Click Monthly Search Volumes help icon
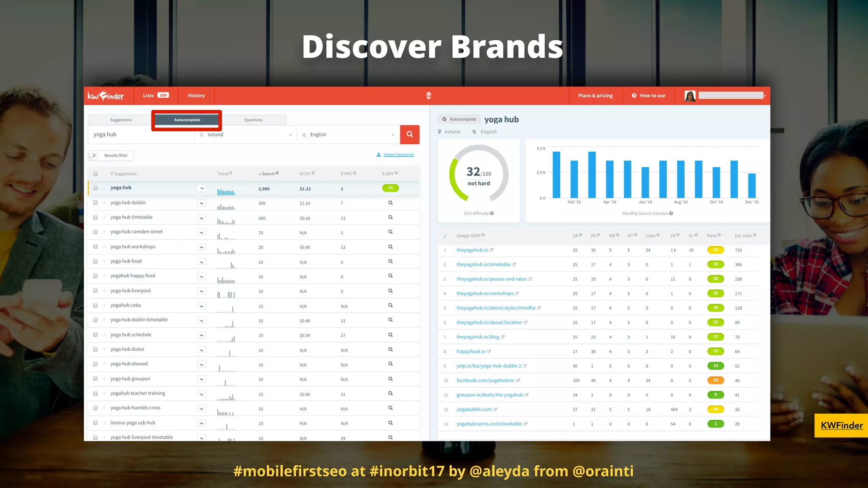This screenshot has width=868, height=488. (671, 213)
